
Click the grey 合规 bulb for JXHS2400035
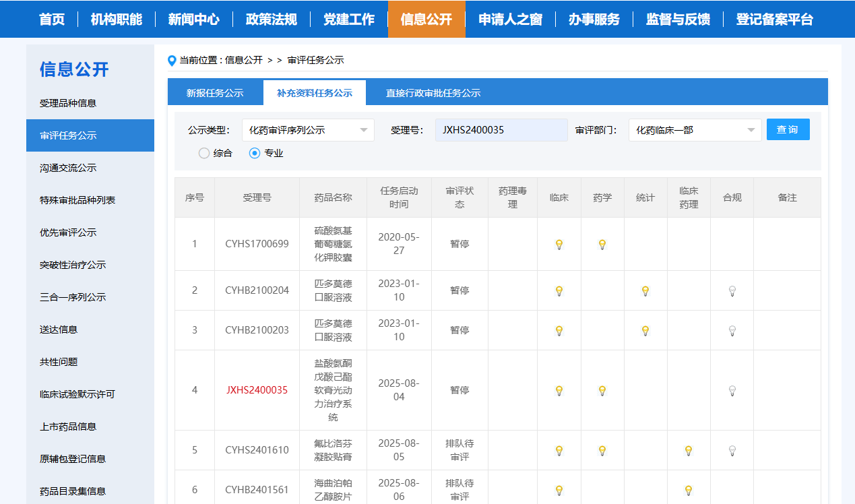(732, 391)
